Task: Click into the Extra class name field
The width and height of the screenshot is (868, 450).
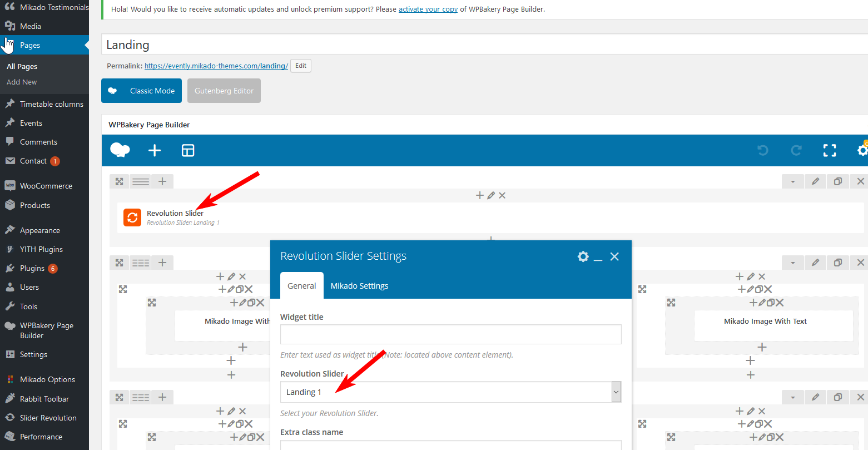Action: coord(450,445)
